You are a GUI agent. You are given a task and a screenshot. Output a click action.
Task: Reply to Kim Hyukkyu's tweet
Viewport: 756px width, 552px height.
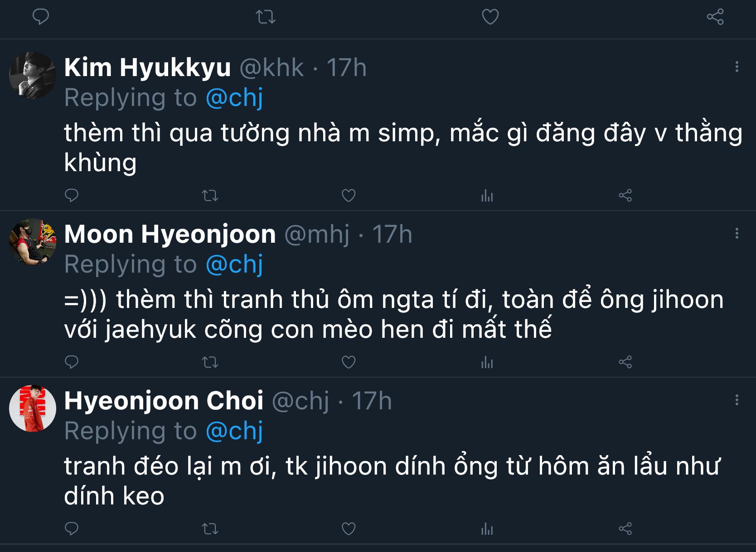point(72,195)
